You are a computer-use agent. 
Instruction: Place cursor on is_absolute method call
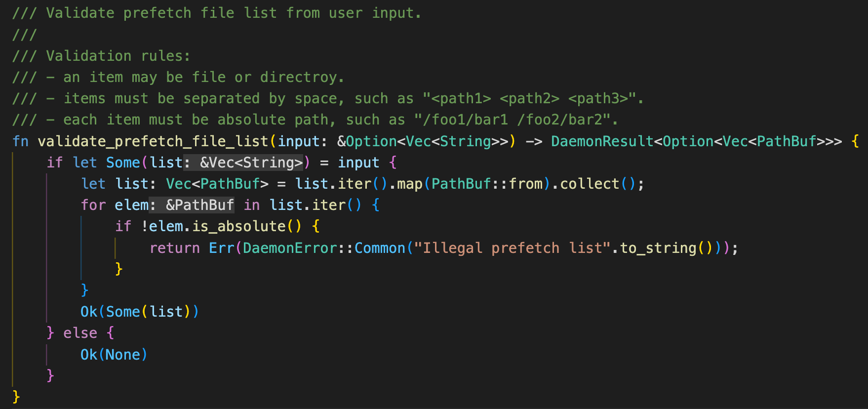[x=239, y=226]
